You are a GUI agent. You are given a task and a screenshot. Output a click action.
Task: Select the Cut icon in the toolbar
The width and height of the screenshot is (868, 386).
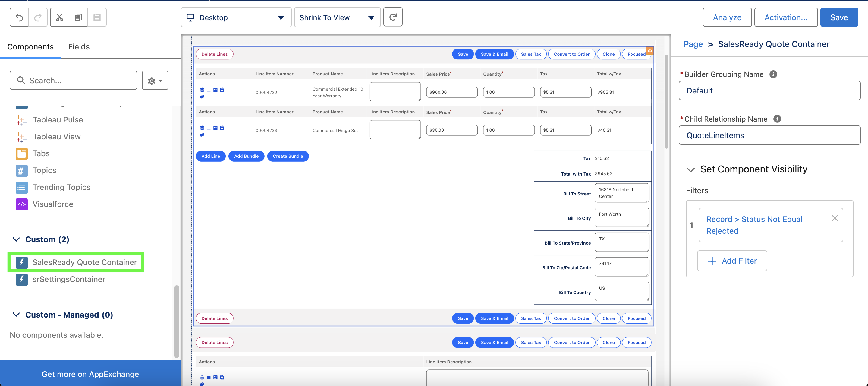59,17
